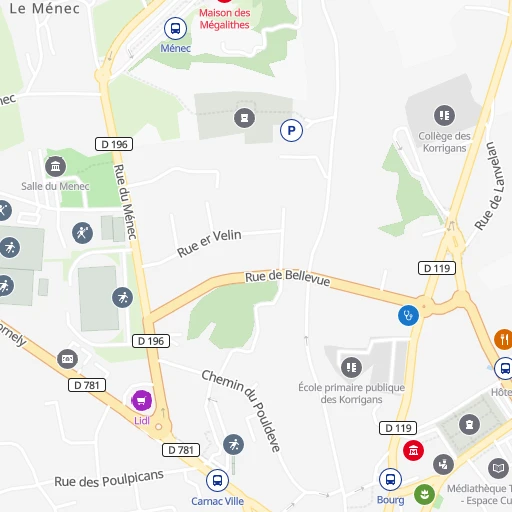Select the Salle du Menec building icon

click(56, 166)
